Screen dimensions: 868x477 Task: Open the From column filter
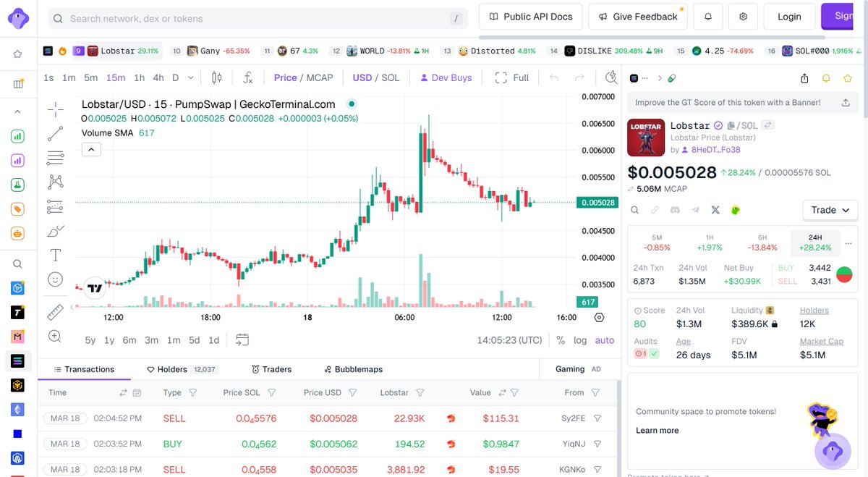click(x=595, y=393)
